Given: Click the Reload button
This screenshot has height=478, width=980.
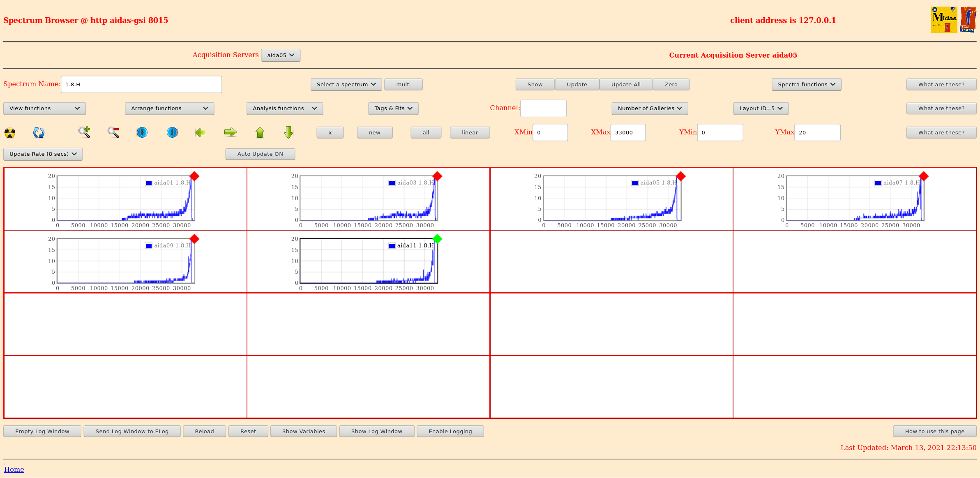Looking at the screenshot, I should (204, 432).
